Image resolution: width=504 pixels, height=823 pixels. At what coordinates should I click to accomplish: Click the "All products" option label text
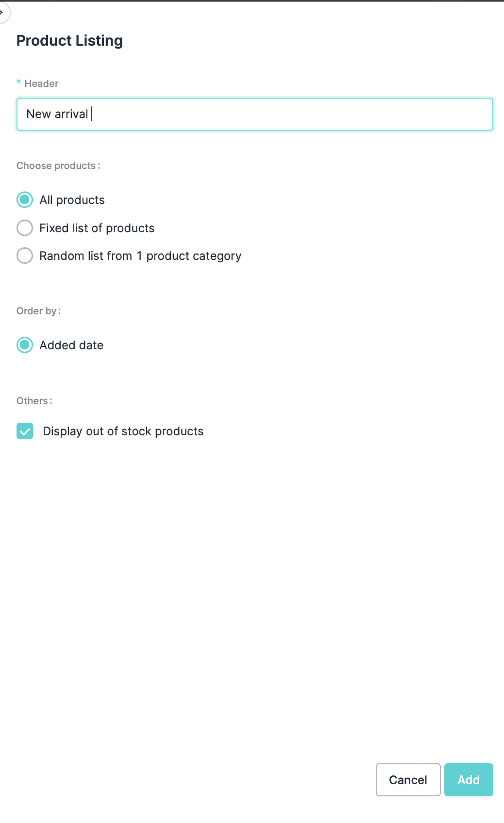[72, 200]
